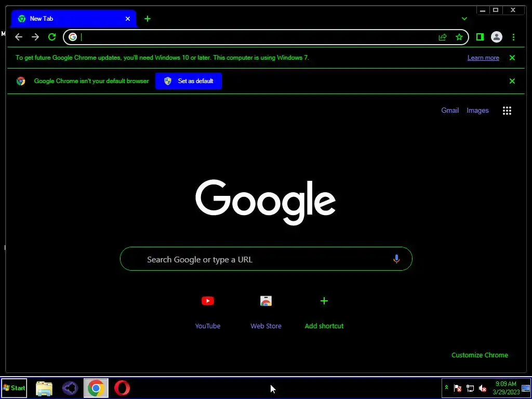Screen dimensions: 532x399
Task: Open the network status tray icon
Action: coord(470,388)
